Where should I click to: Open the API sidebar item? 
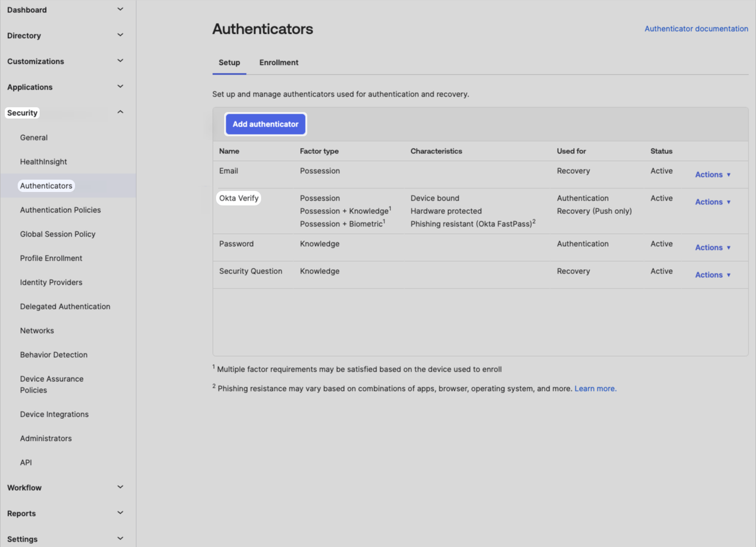tap(26, 462)
